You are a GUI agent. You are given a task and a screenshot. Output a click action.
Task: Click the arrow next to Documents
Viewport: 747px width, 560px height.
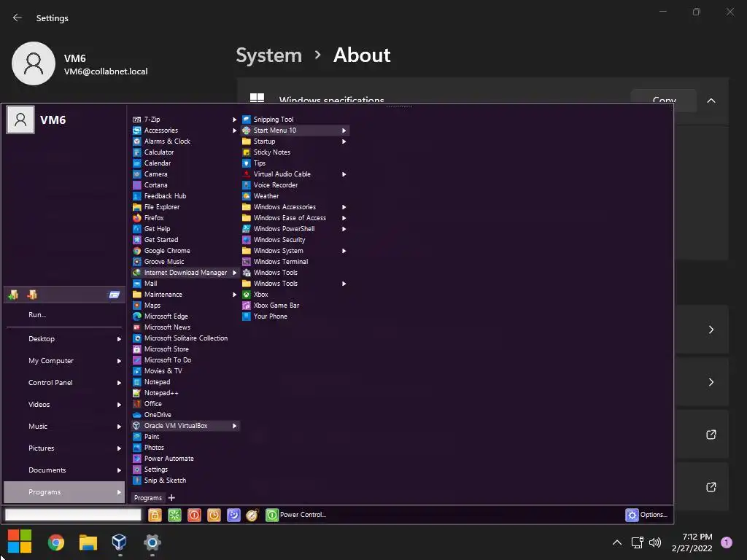coord(119,470)
